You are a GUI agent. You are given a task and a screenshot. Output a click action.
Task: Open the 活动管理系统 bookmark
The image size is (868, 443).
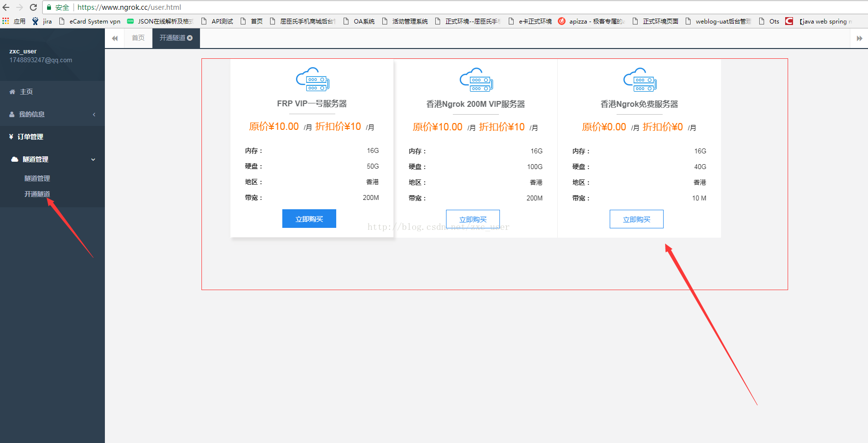(x=405, y=21)
